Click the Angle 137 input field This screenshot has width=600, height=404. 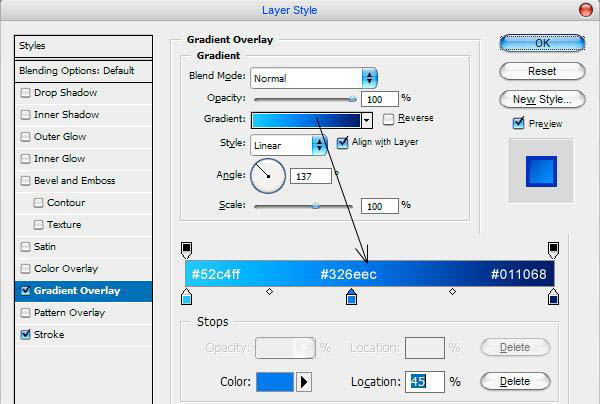(311, 176)
